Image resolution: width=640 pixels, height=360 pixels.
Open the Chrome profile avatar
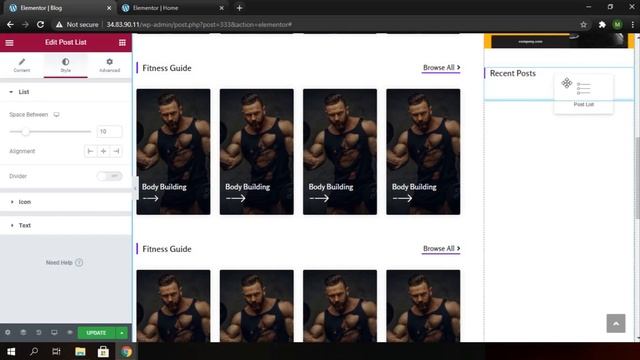tap(618, 24)
